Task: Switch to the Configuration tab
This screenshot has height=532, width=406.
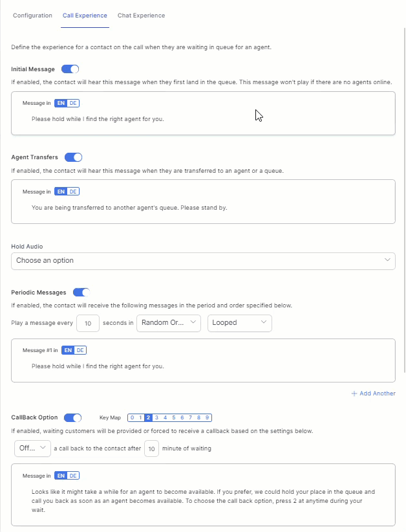Action: click(32, 16)
